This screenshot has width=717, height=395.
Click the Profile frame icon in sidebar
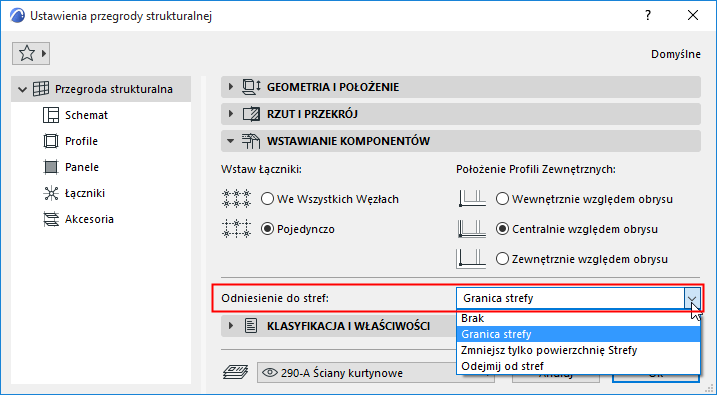51,141
